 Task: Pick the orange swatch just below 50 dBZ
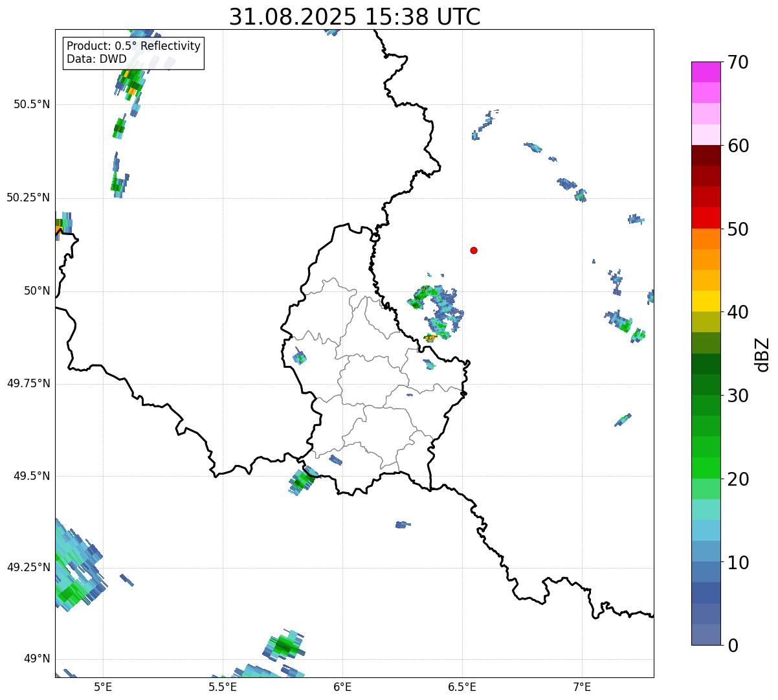point(706,239)
